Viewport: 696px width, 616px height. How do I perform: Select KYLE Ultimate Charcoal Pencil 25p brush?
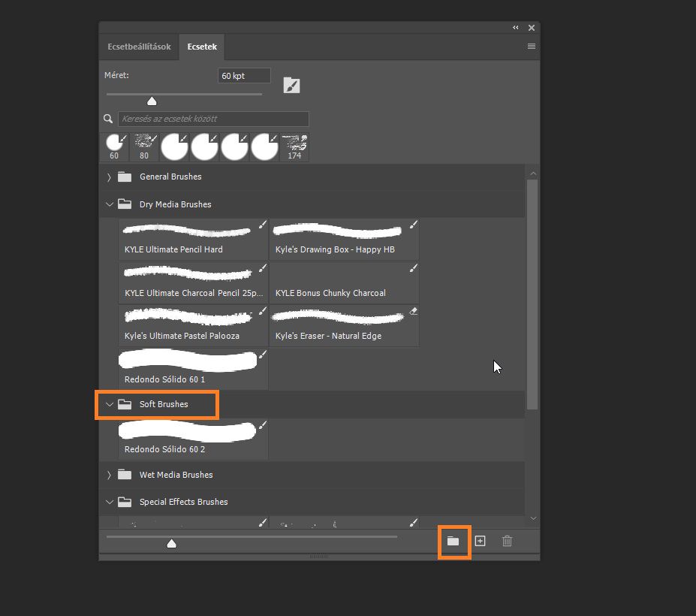(194, 282)
